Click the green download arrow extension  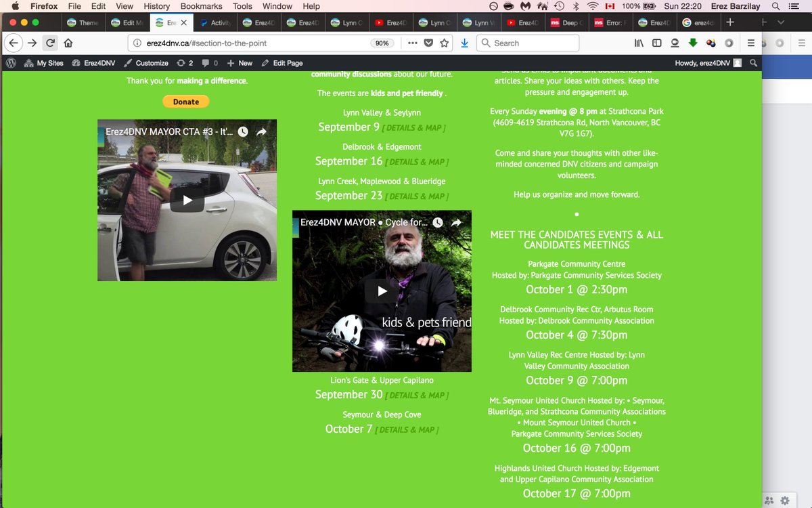click(693, 43)
